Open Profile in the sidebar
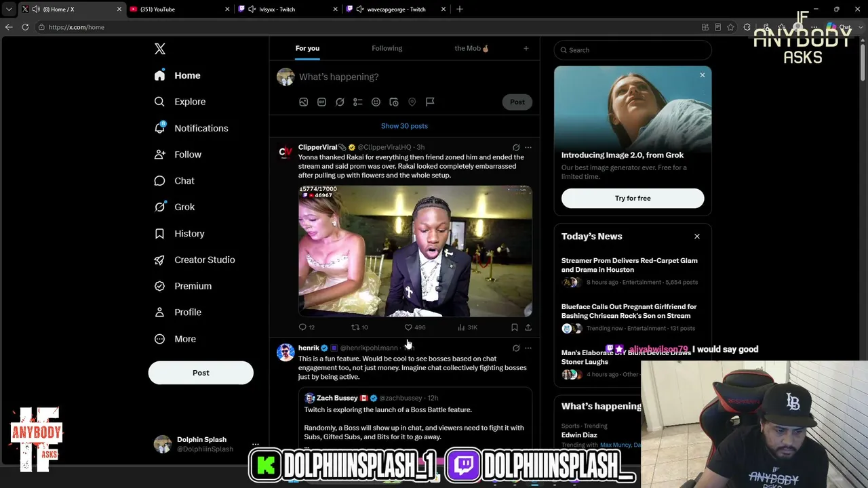The width and height of the screenshot is (868, 488). pos(178,312)
